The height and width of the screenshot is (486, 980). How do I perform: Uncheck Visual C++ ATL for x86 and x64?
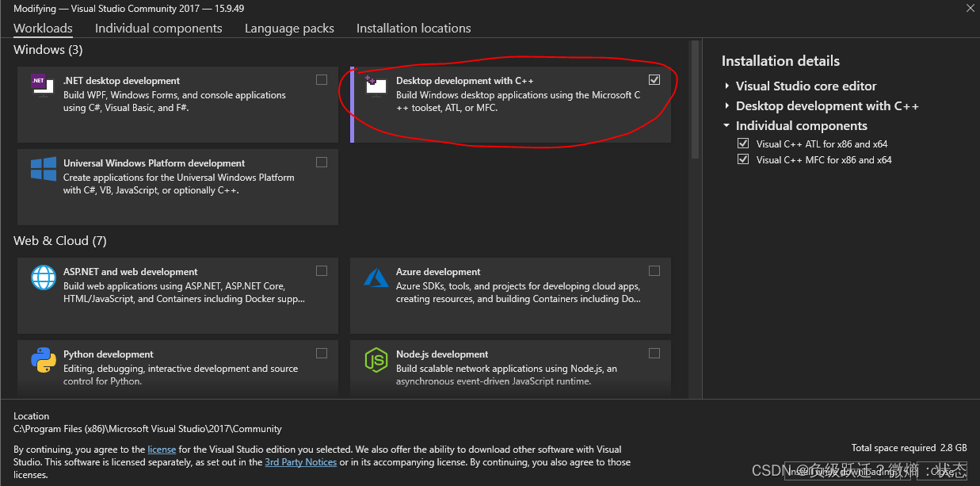click(743, 144)
